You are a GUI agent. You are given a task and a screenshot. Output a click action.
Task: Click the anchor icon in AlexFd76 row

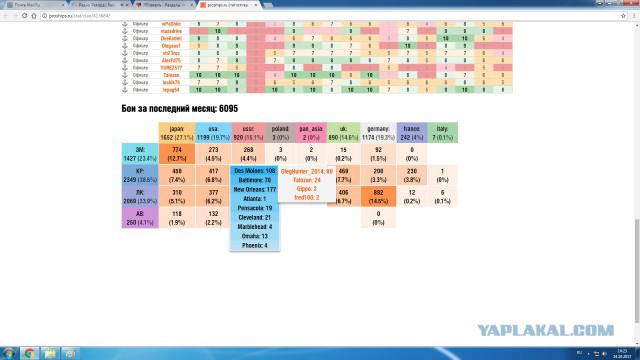pos(125,60)
